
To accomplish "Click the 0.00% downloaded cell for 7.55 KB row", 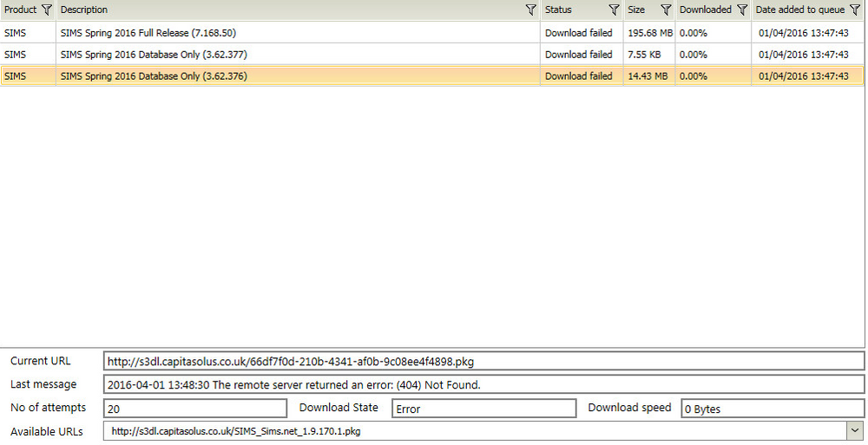I will point(713,55).
